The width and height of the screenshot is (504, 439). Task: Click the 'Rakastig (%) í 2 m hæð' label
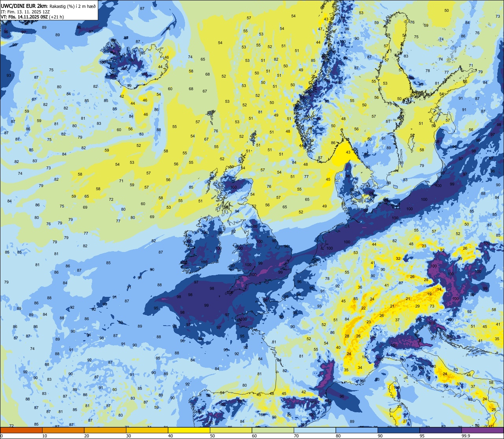(72, 6)
